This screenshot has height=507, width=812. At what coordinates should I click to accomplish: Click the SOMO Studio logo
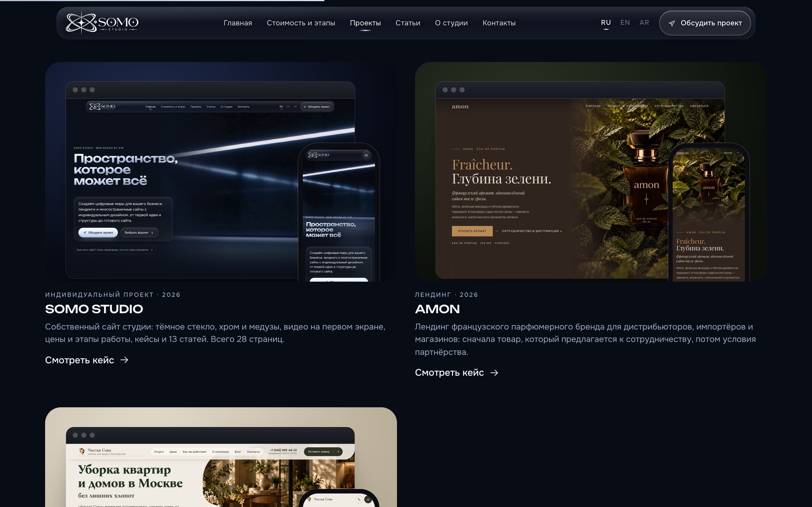point(102,23)
